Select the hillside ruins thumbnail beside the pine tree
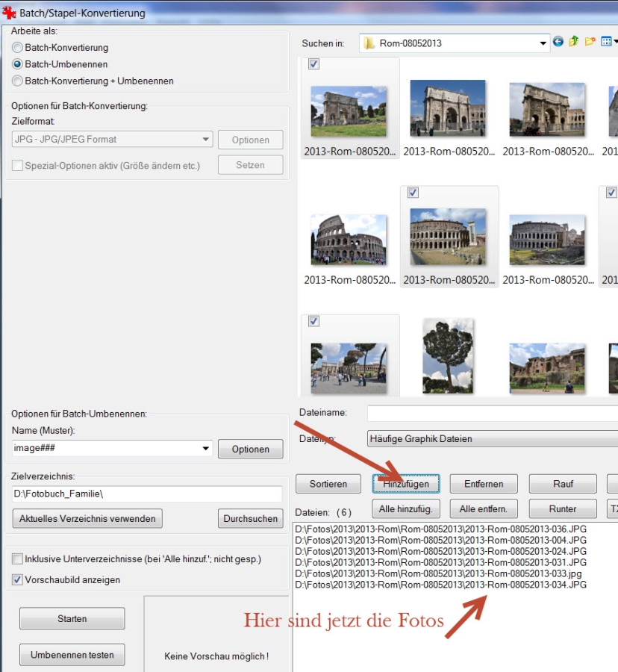618x672 pixels. pyautogui.click(x=547, y=368)
